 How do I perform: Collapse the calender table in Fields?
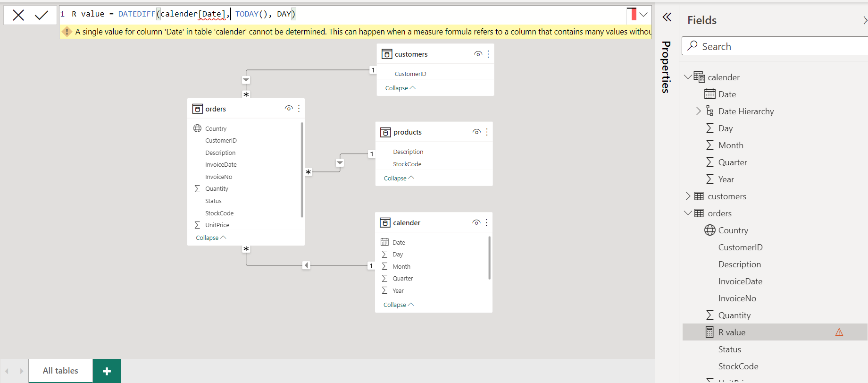coord(688,77)
